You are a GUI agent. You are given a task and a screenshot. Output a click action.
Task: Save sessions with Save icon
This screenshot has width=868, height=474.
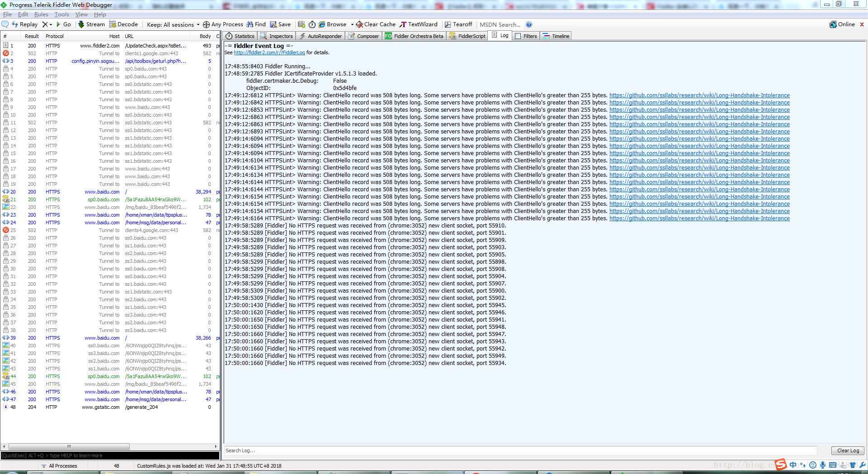click(280, 24)
